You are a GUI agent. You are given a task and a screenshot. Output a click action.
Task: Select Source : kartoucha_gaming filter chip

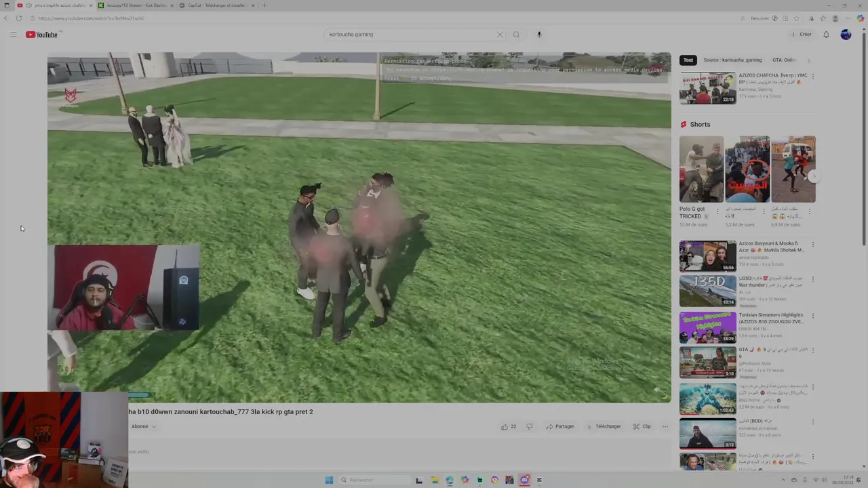pyautogui.click(x=732, y=60)
